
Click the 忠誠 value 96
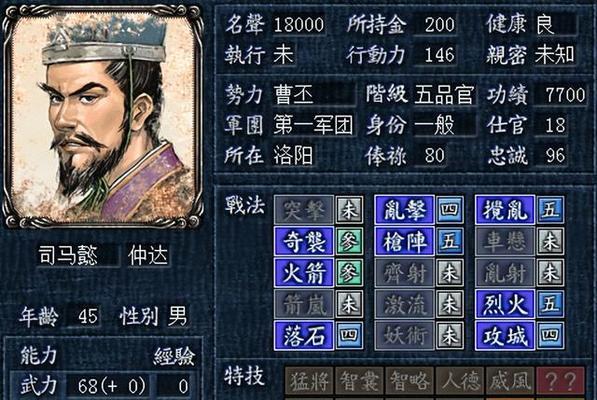[x=554, y=155]
